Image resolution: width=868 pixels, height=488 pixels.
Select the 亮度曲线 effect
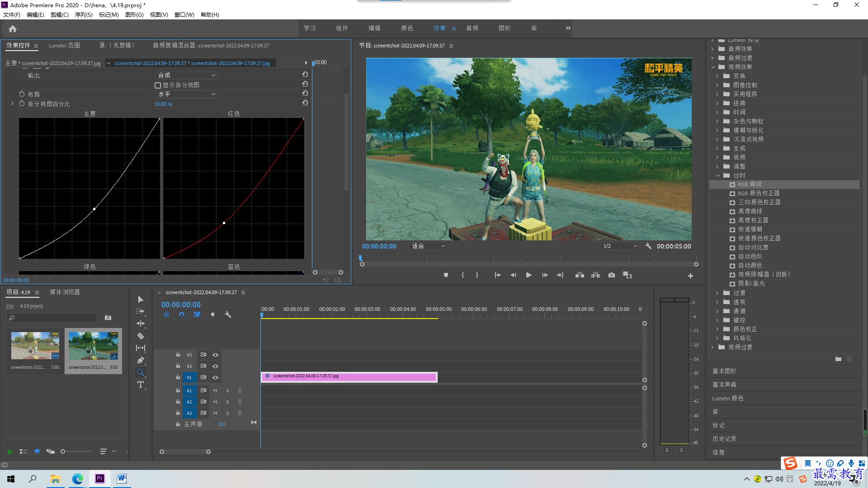tap(750, 211)
